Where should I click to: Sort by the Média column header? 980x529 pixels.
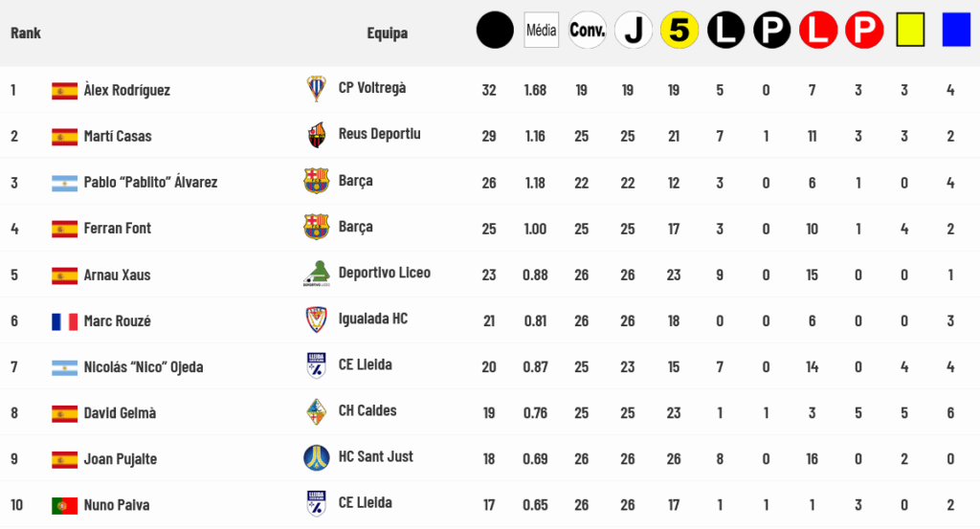pyautogui.click(x=542, y=30)
